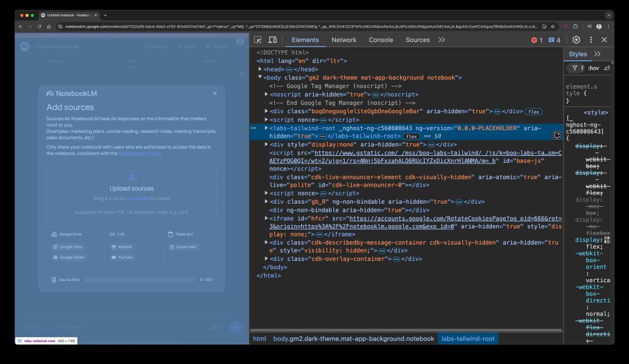The height and width of the screenshot is (364, 629).
Task: Open a new browser tab
Action: [x=105, y=15]
